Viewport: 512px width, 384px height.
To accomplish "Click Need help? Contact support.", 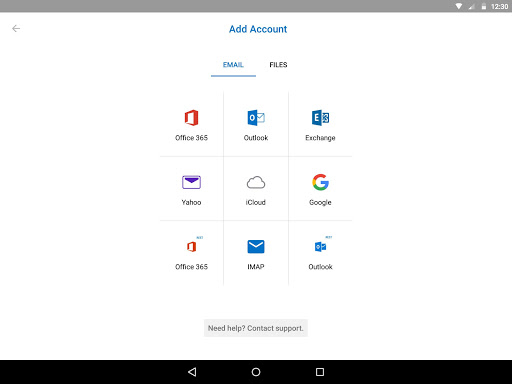I will point(256,328).
